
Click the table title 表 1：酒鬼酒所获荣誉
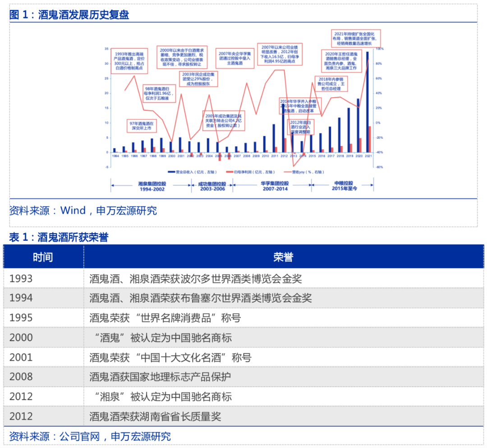59,237
